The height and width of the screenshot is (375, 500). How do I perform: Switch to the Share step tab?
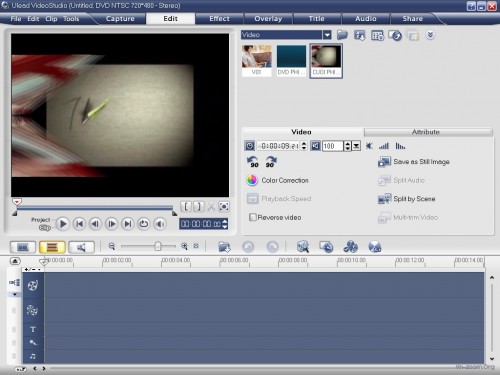pos(412,19)
